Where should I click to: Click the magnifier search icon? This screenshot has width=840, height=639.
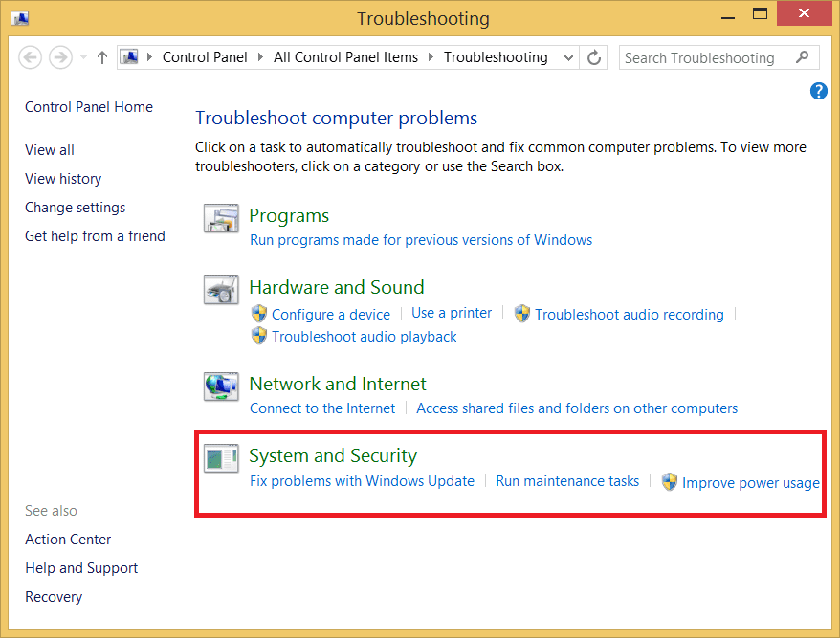click(x=802, y=56)
